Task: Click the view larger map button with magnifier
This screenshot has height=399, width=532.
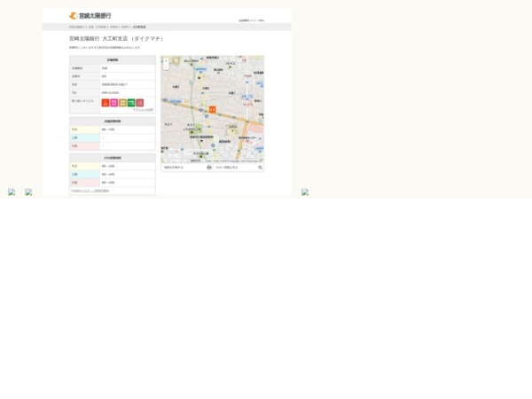Action: pyautogui.click(x=239, y=168)
